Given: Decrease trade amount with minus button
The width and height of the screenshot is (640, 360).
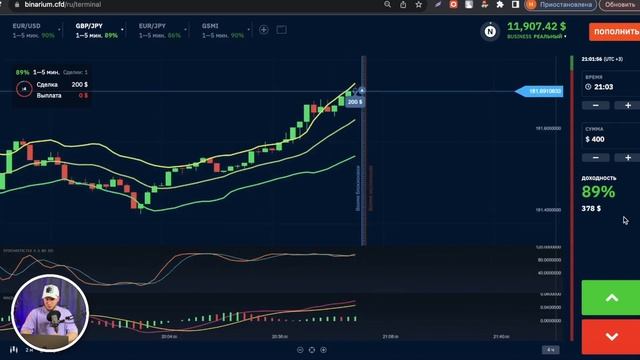Looking at the screenshot, I should tap(596, 158).
